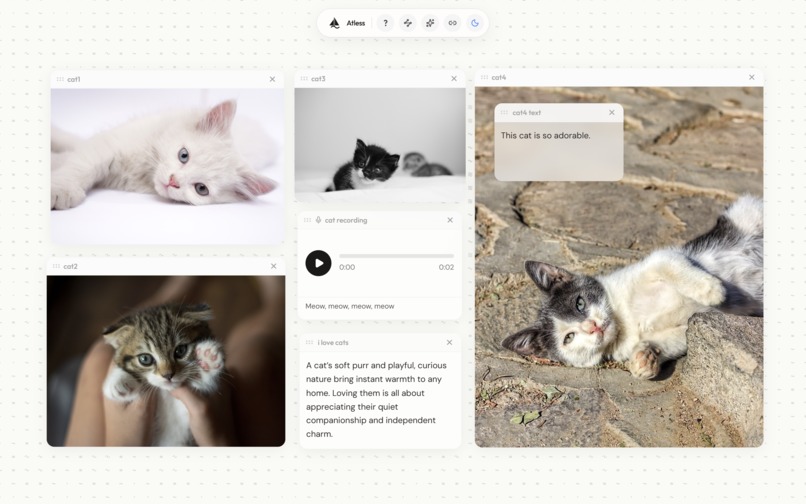Click the cat3 black-white kitten photo

pos(380,145)
